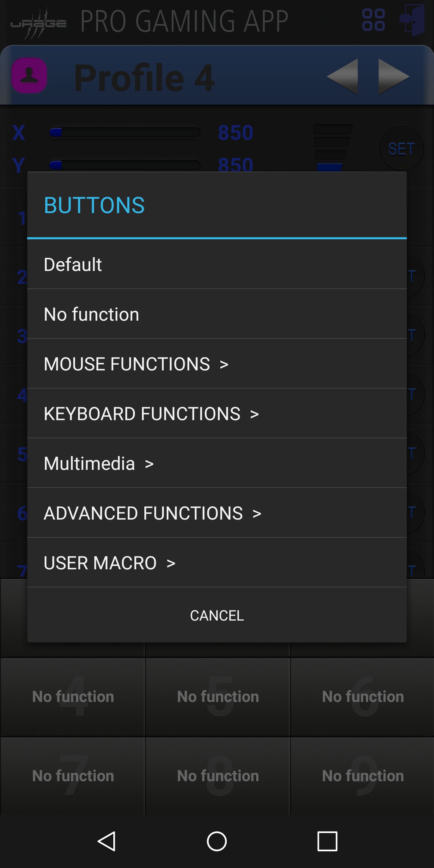Choose No function in Buttons dialog
The height and width of the screenshot is (868, 434).
pos(217,314)
